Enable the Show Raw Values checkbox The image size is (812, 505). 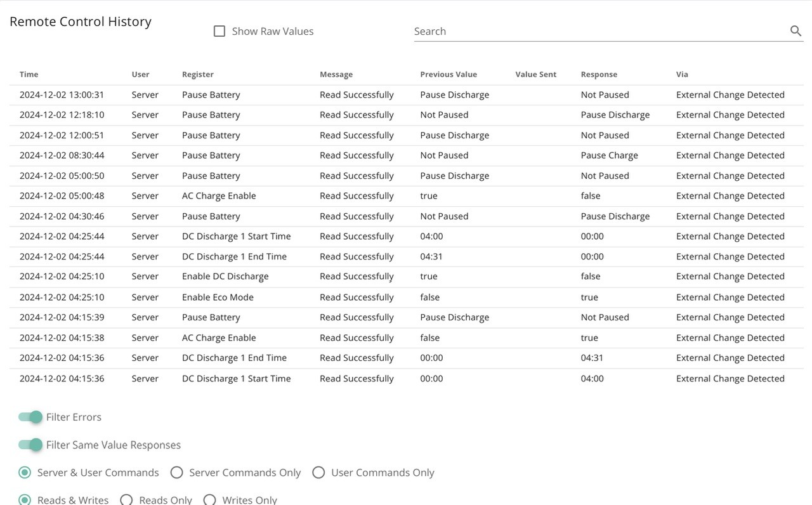pos(219,31)
